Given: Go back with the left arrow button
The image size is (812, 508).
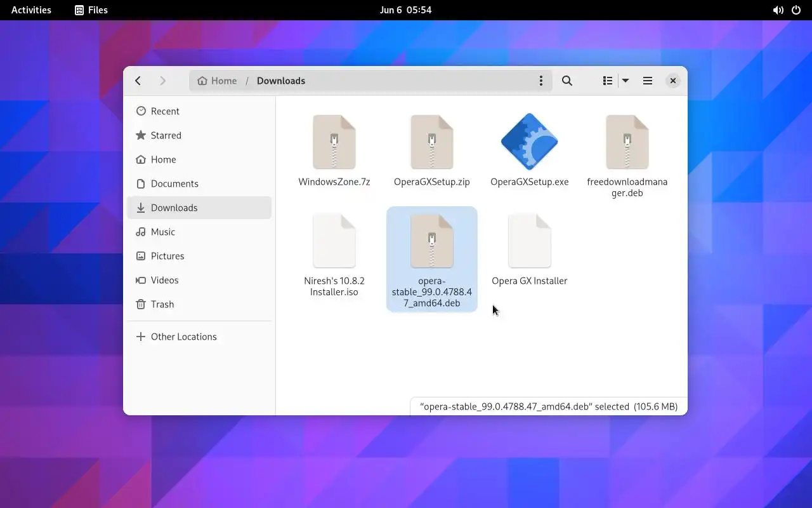Looking at the screenshot, I should click(x=138, y=81).
